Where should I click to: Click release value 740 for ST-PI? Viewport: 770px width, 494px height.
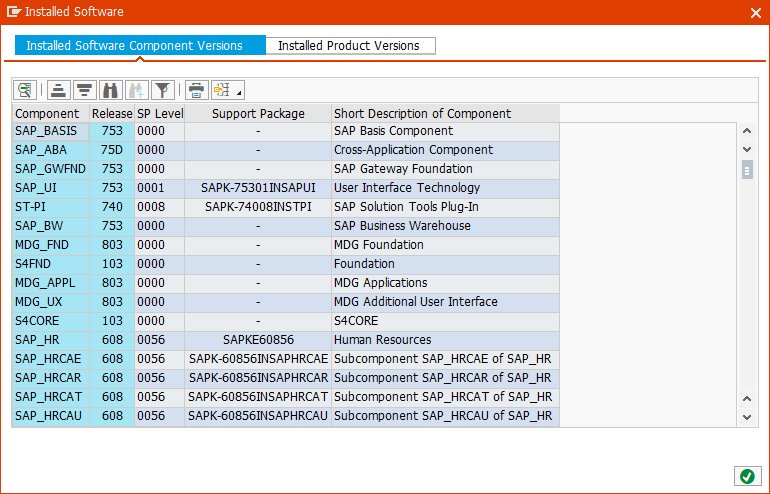pyautogui.click(x=112, y=207)
